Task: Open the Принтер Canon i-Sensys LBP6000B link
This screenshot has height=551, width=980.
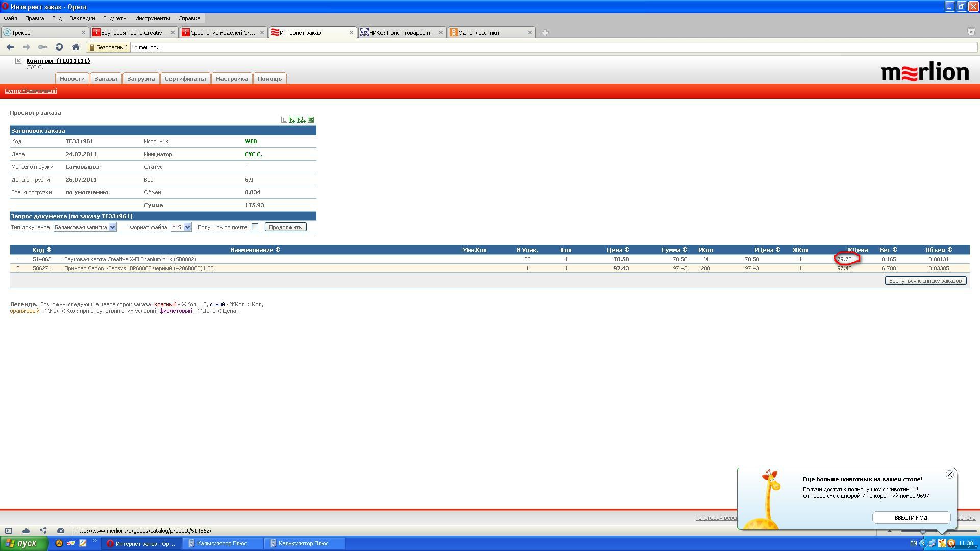Action: (x=139, y=268)
